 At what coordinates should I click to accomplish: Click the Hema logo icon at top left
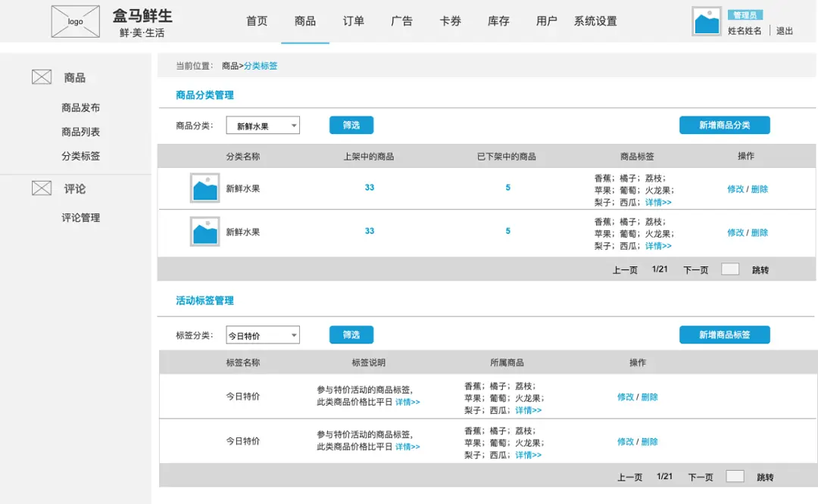[74, 20]
